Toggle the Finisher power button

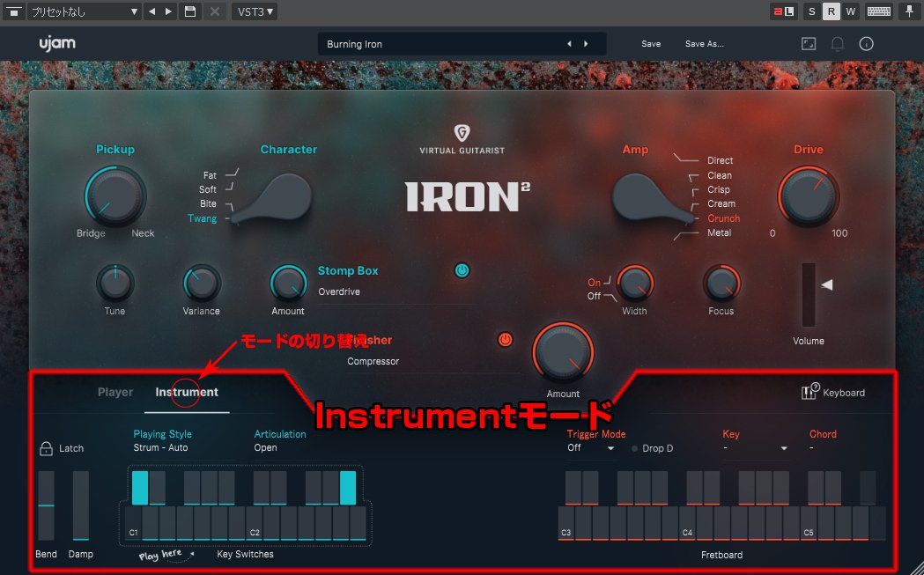[505, 340]
